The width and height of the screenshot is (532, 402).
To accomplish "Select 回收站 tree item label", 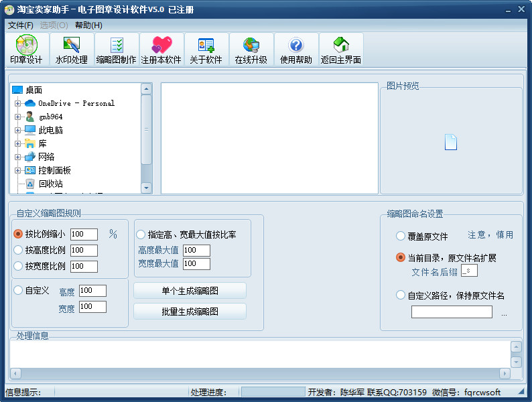I will pos(50,184).
